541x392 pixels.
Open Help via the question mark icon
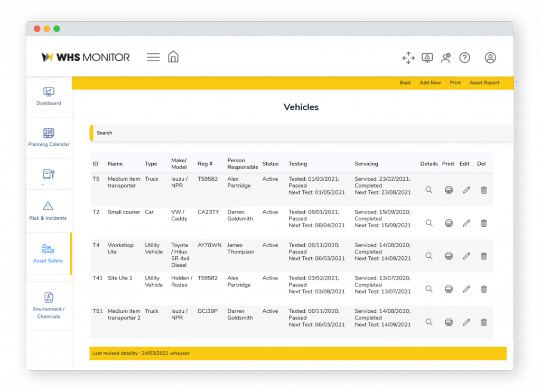click(x=464, y=58)
